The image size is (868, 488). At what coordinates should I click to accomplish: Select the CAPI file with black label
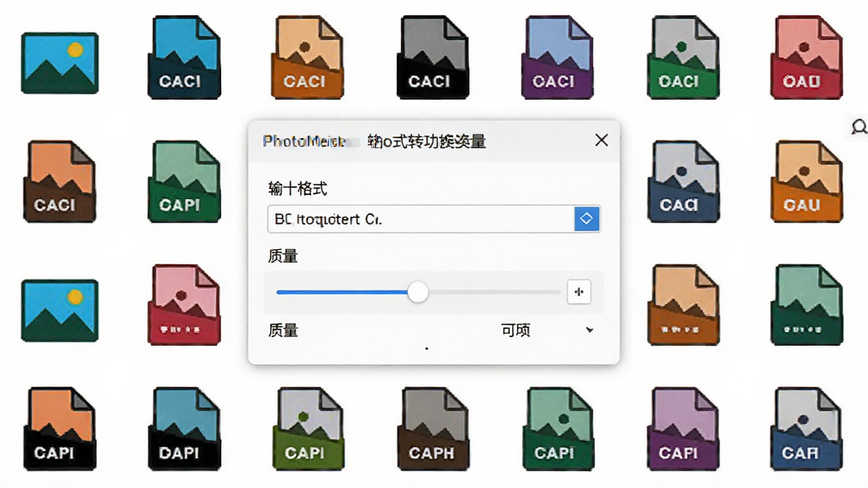[x=59, y=429]
